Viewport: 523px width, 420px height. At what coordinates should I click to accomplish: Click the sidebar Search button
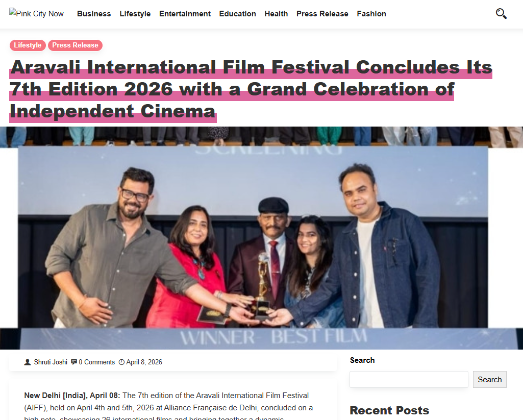point(490,379)
